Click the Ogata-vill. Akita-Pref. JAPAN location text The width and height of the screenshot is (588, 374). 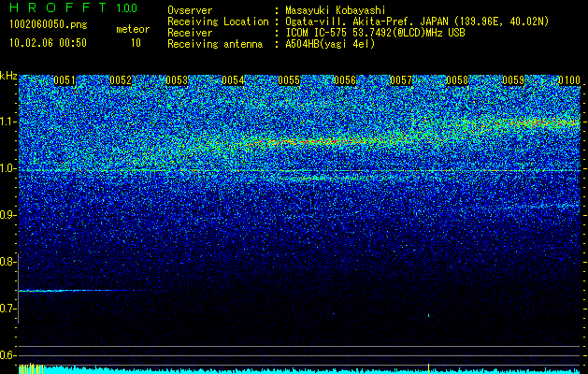pyautogui.click(x=417, y=22)
